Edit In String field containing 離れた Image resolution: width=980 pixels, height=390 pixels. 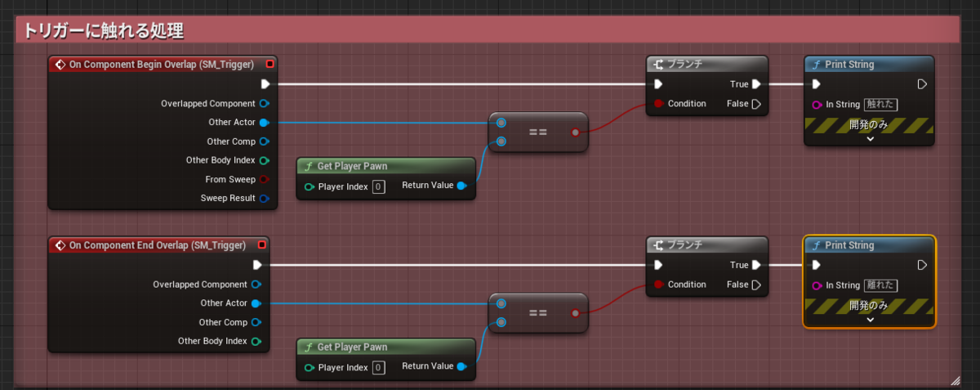[x=880, y=285]
